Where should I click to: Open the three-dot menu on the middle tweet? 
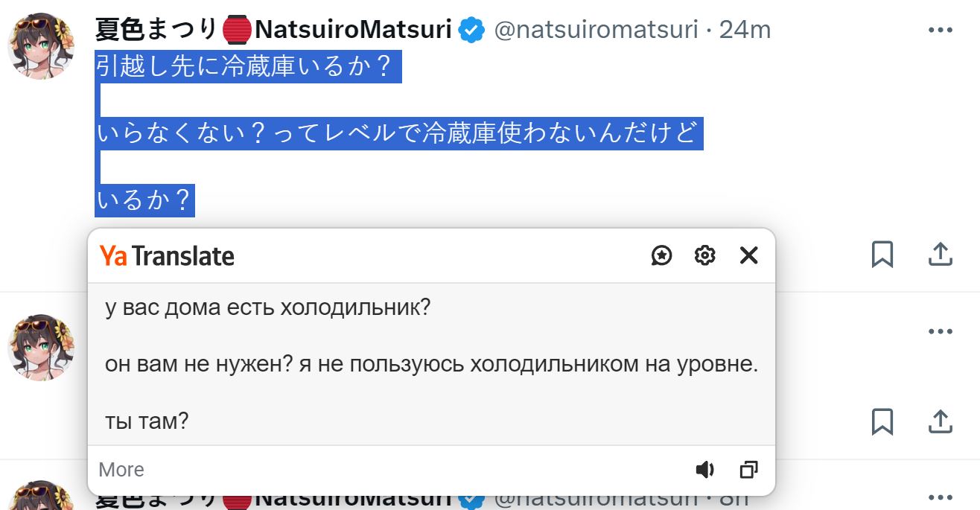[x=941, y=331]
